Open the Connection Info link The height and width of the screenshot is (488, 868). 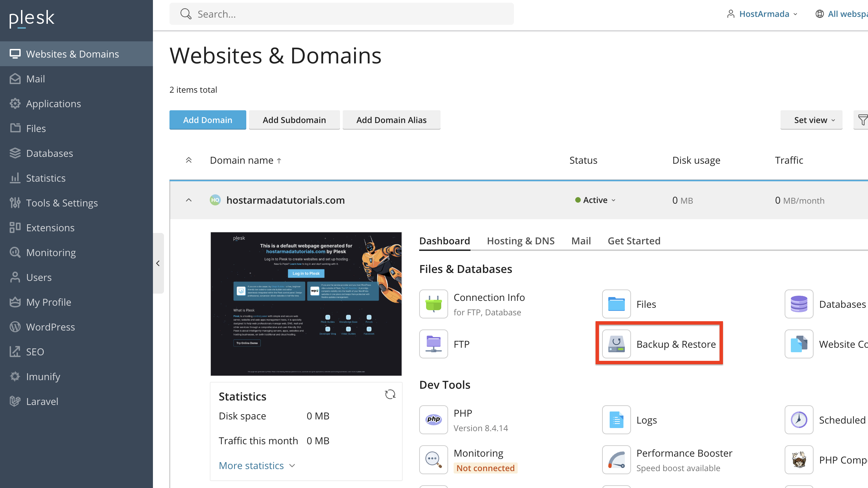tap(489, 297)
